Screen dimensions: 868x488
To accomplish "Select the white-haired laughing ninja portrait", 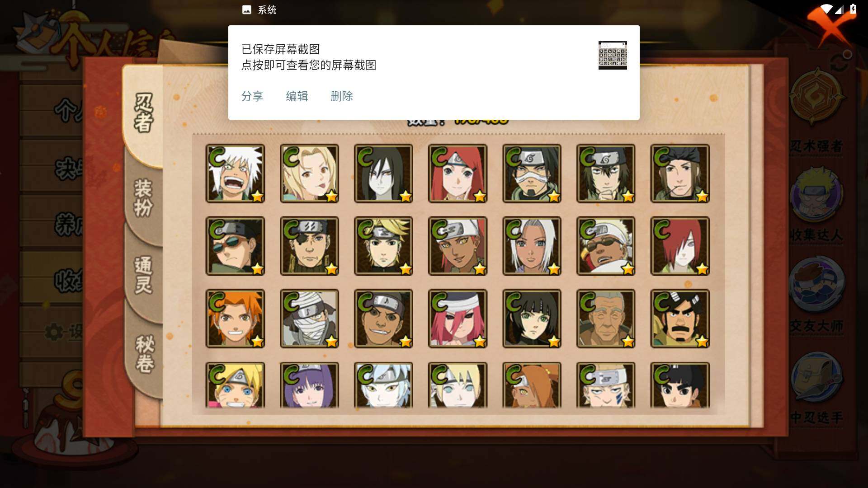I will (235, 174).
